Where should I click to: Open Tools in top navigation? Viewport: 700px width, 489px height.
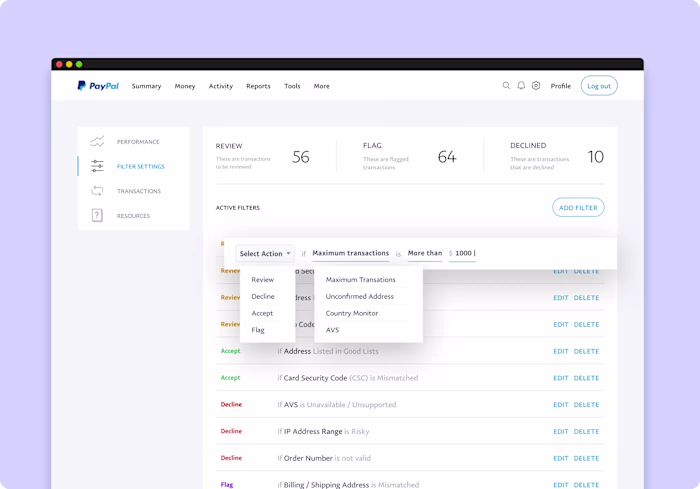(x=292, y=86)
